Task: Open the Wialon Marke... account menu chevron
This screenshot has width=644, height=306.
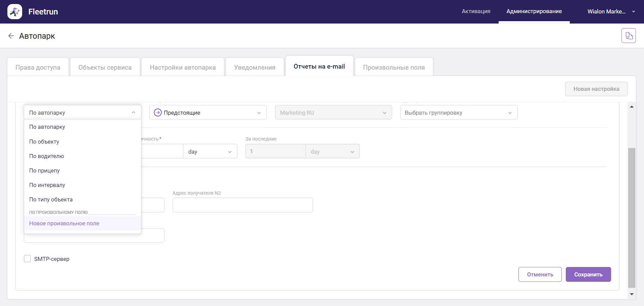Action: pos(633,11)
